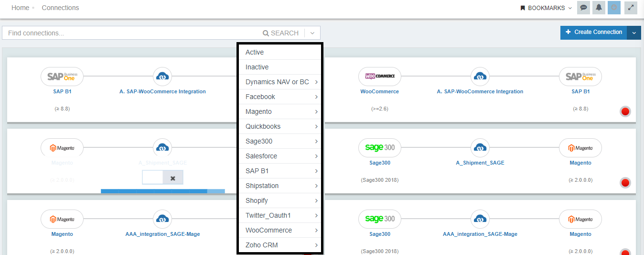Screen dimensions: 644x255
Task: Select Inactive in the filter menu
Action: point(280,67)
